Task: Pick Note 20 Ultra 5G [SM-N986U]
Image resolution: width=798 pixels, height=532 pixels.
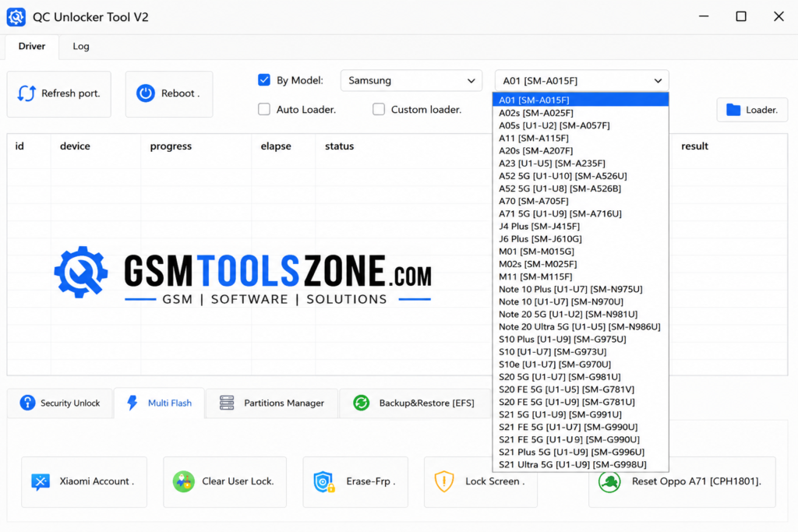Action: 581,326
